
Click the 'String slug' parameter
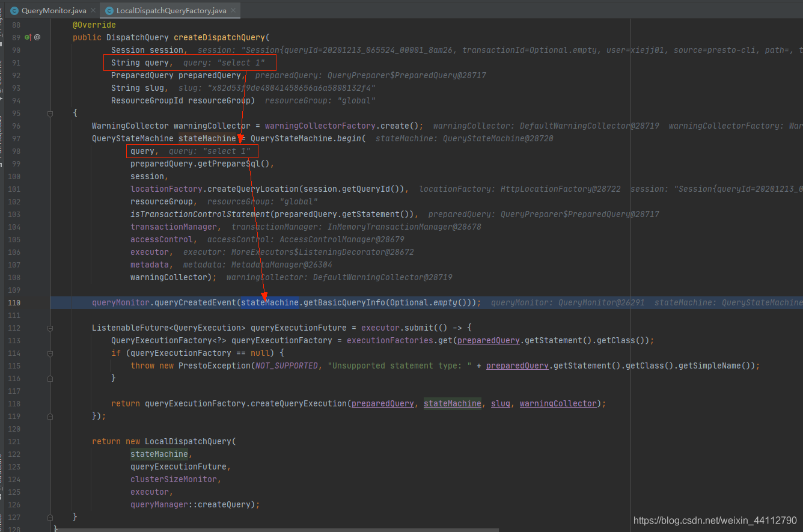coord(138,88)
